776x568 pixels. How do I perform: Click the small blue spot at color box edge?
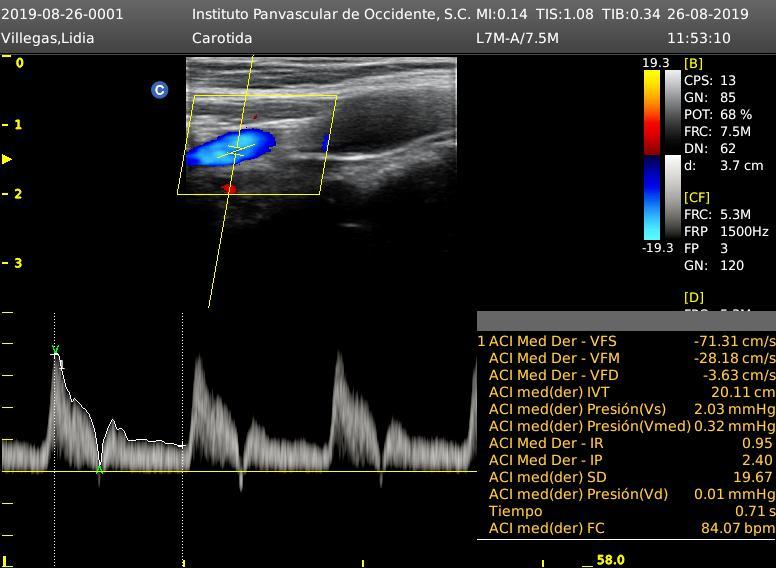tap(325, 142)
